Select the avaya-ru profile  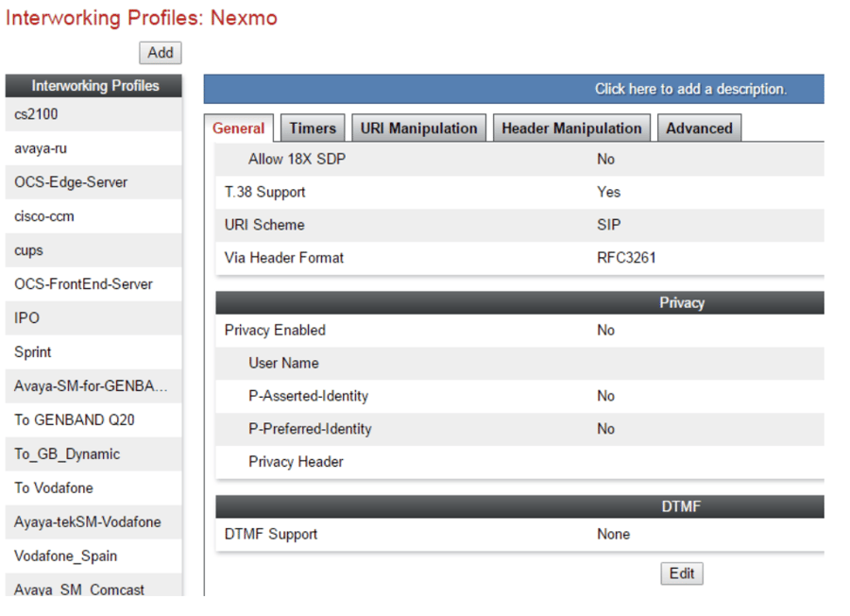[x=93, y=148]
